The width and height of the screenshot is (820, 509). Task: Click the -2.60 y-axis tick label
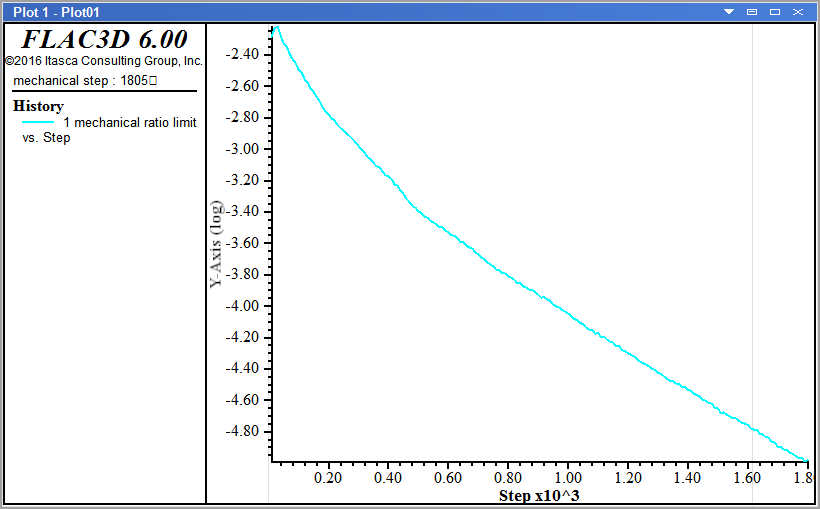(x=242, y=85)
